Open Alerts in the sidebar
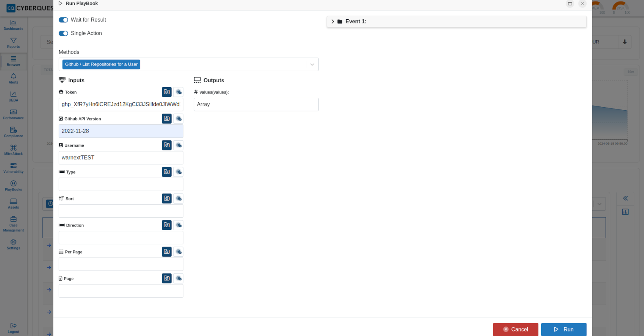Image resolution: width=644 pixels, height=336 pixels. click(x=13, y=79)
